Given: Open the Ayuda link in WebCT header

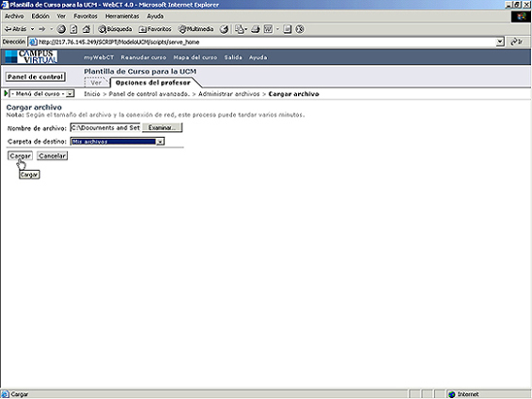Looking at the screenshot, I should [x=258, y=57].
